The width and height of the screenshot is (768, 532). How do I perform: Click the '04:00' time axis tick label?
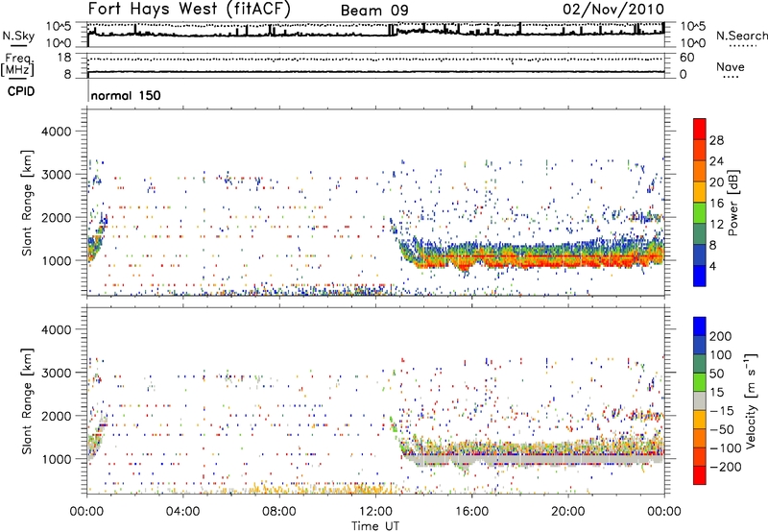182,512
